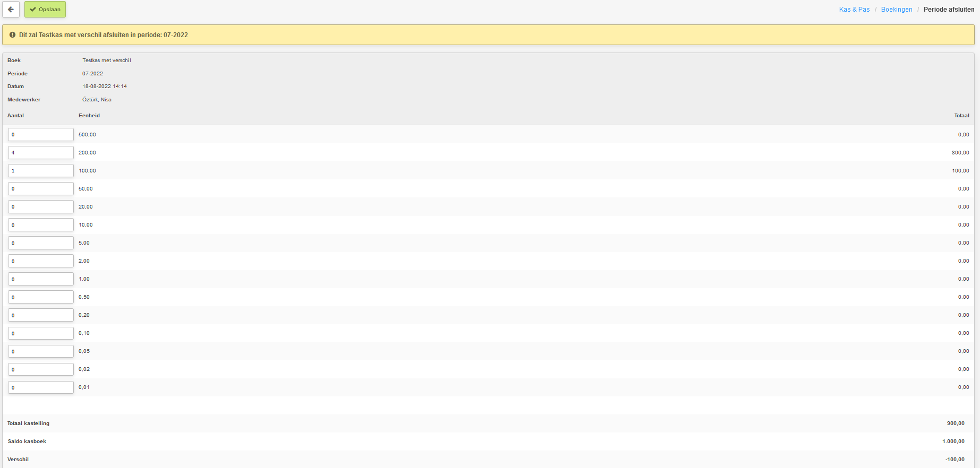
Task: Select the 0,20 quantity input field
Action: pyautogui.click(x=41, y=315)
